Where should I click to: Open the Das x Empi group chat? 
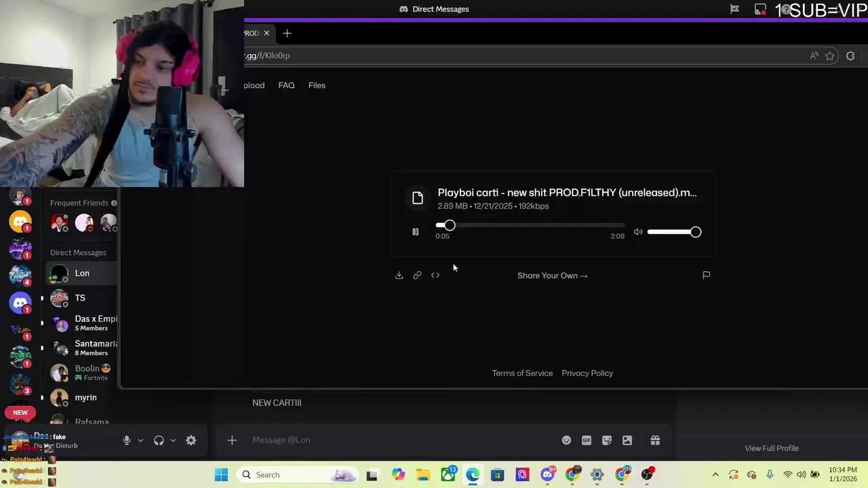[x=81, y=323]
